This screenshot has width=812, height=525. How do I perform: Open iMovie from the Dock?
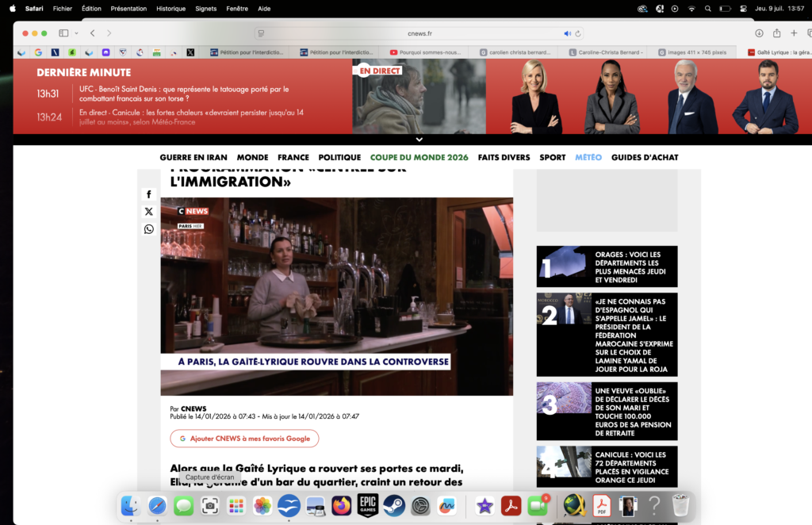[485, 505]
